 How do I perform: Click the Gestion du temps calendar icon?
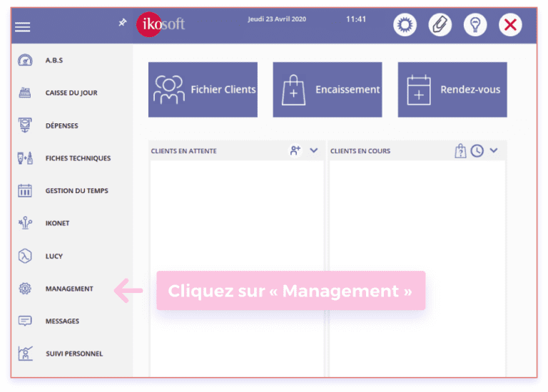coord(25,190)
